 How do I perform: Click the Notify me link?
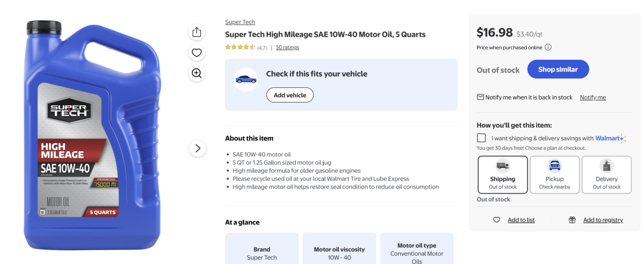(x=593, y=97)
